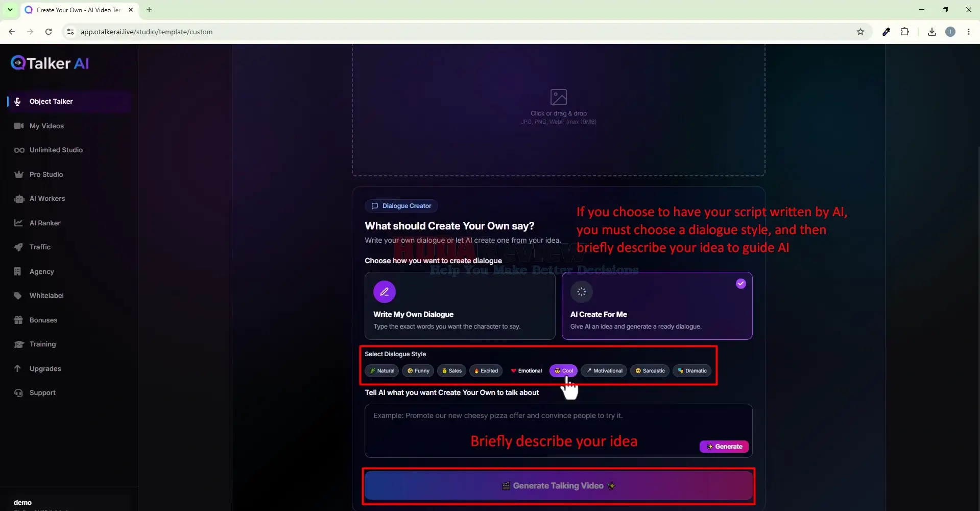Screen dimensions: 980x511
Task: Select the Write My Own Dialogue option
Action: [460, 306]
